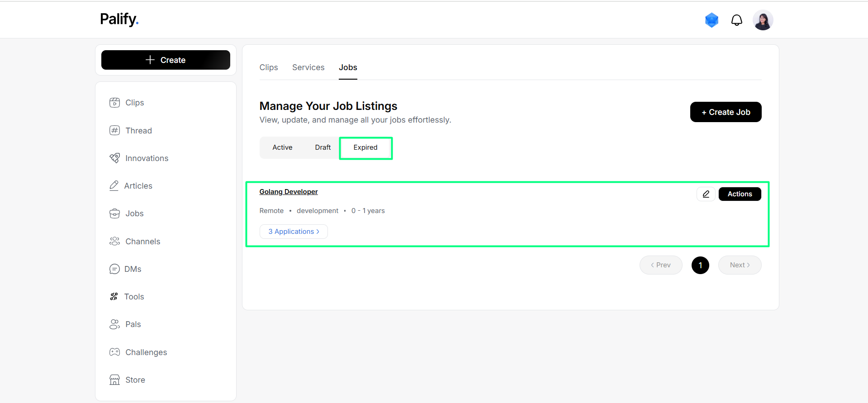Screen dimensions: 868x403
Task: Go to previous page with Prev
Action: (x=660, y=265)
